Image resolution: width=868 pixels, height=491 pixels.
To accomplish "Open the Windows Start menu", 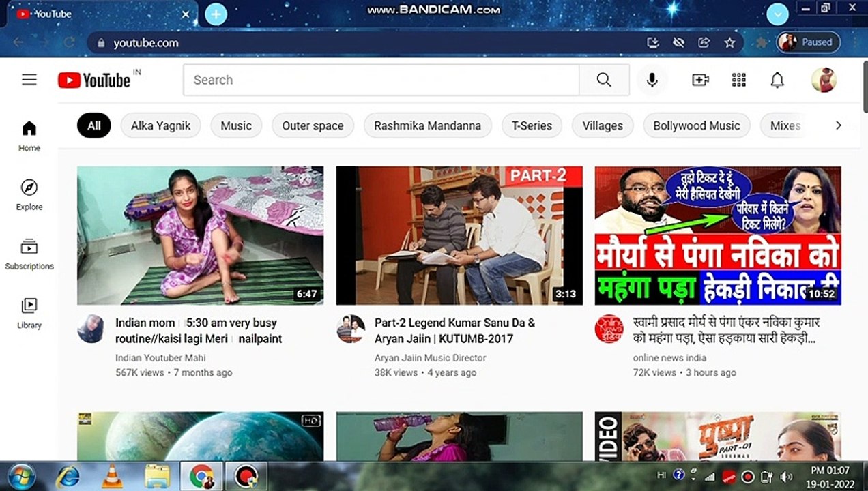I will tap(23, 476).
